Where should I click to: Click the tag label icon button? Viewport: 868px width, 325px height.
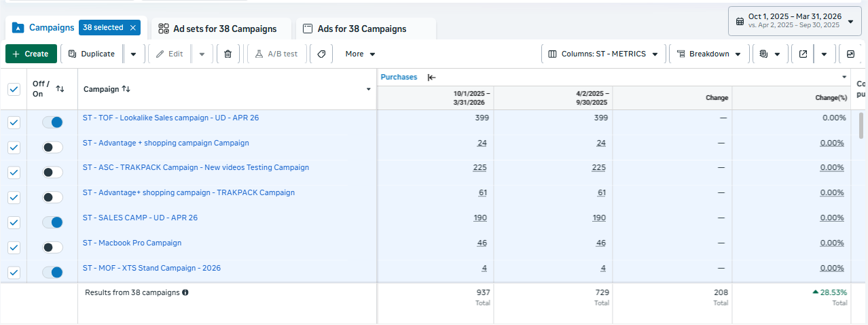321,54
